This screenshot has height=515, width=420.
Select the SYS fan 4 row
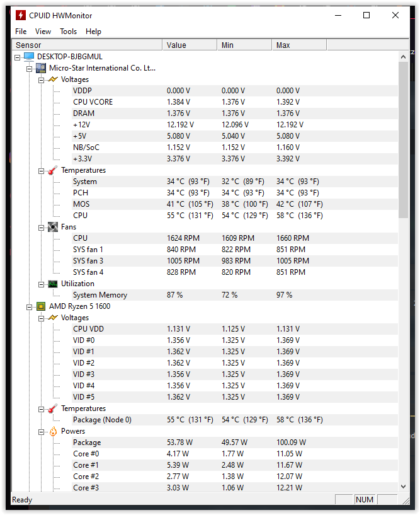235,272
